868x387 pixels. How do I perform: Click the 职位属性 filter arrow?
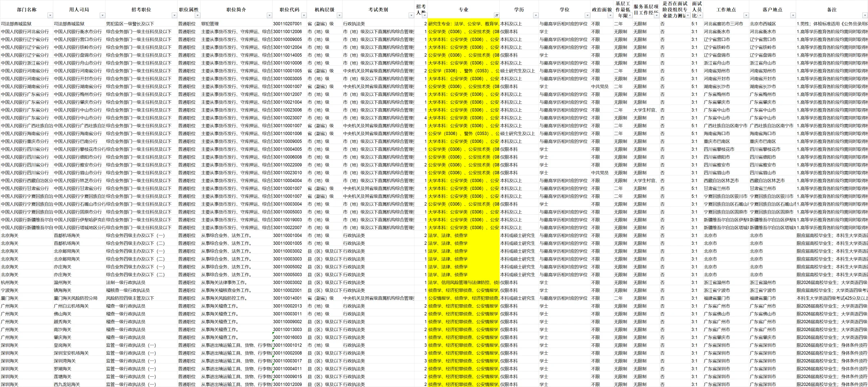[x=197, y=15]
